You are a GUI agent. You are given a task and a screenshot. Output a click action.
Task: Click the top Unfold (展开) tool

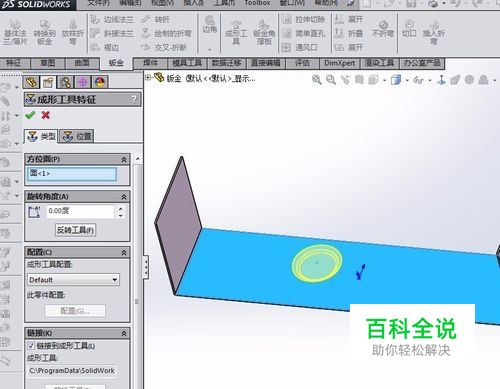coord(348,20)
